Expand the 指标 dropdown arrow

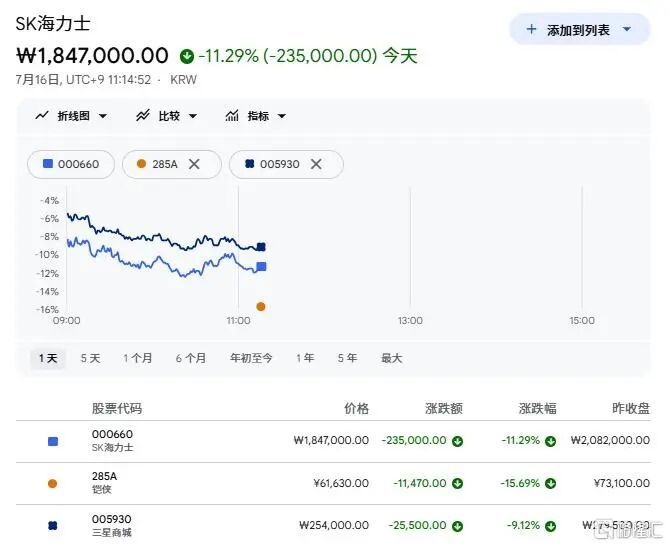tap(282, 116)
